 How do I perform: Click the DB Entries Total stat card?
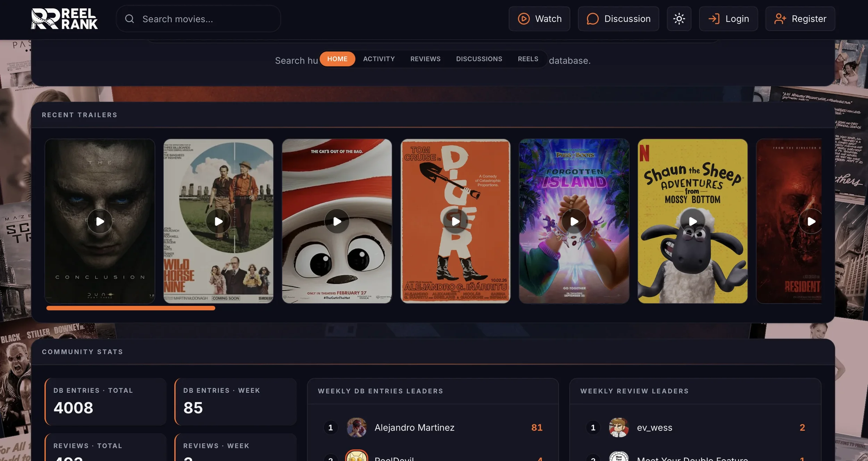[x=106, y=402]
